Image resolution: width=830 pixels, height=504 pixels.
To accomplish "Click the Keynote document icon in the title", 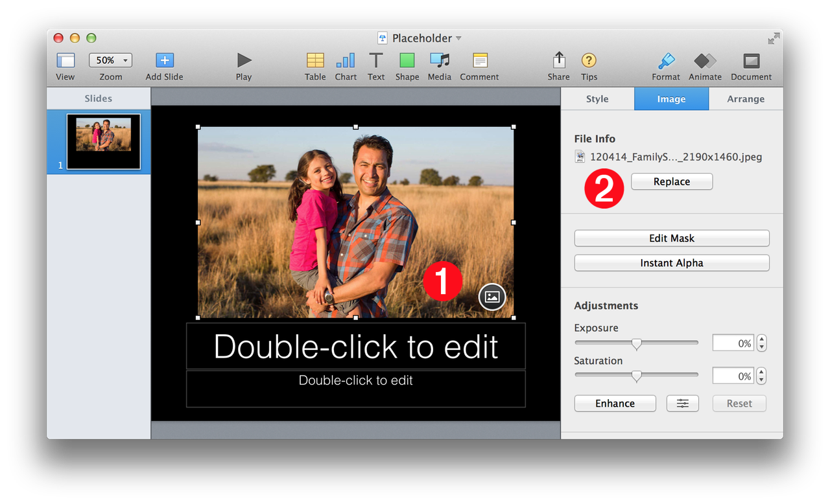I will pyautogui.click(x=383, y=38).
